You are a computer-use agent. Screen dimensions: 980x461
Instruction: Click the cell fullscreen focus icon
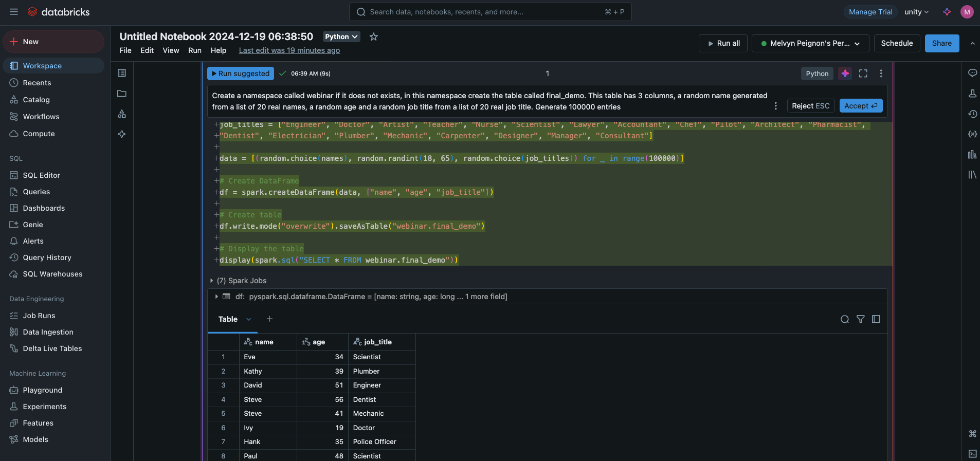[x=863, y=73]
